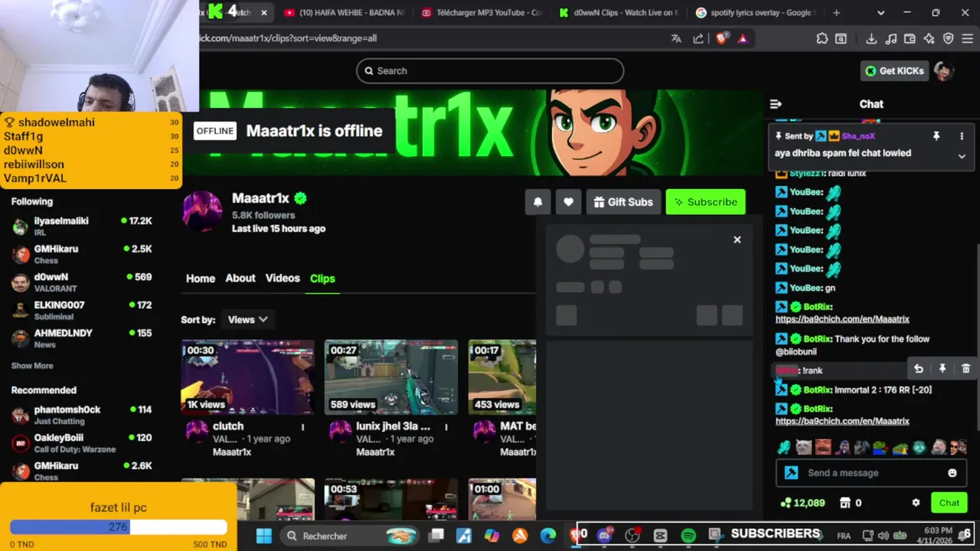The width and height of the screenshot is (980, 551).
Task: Click the share page icon in address bar
Action: tap(698, 38)
